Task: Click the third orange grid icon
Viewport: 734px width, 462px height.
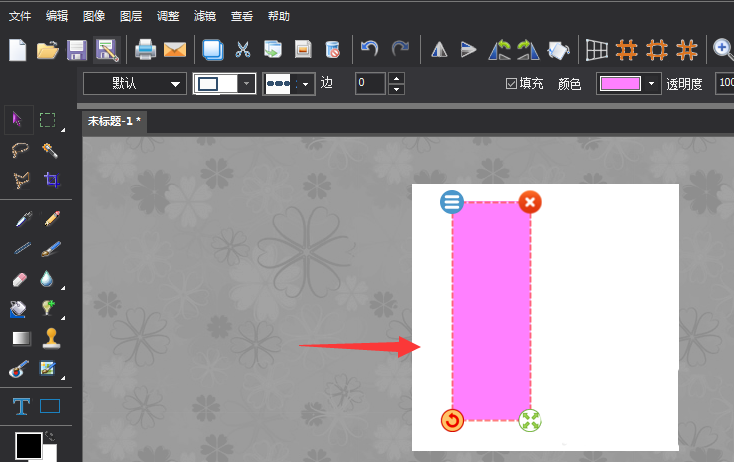Action: click(x=687, y=50)
